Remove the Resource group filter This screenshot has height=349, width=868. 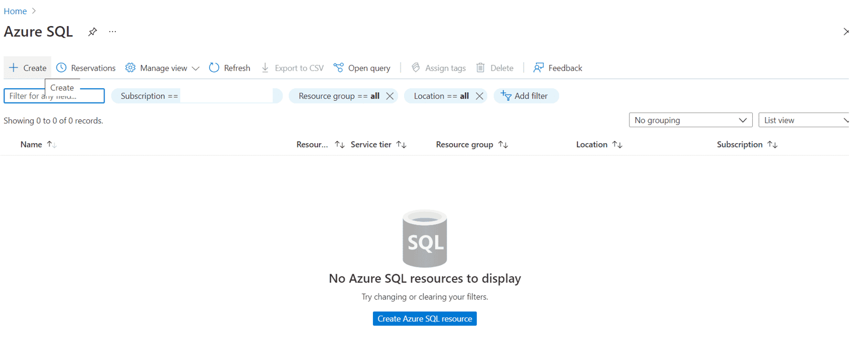coord(389,96)
